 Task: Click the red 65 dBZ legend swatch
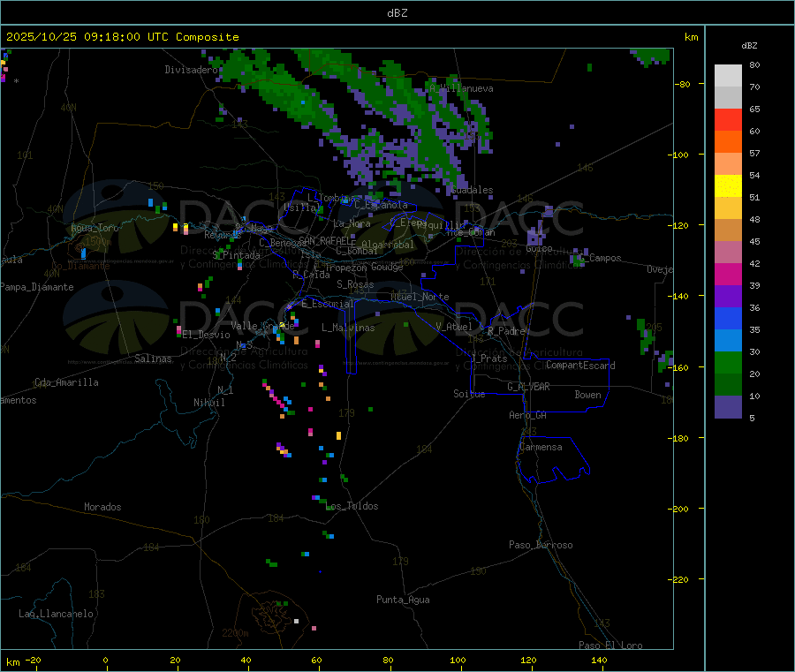coord(728,119)
